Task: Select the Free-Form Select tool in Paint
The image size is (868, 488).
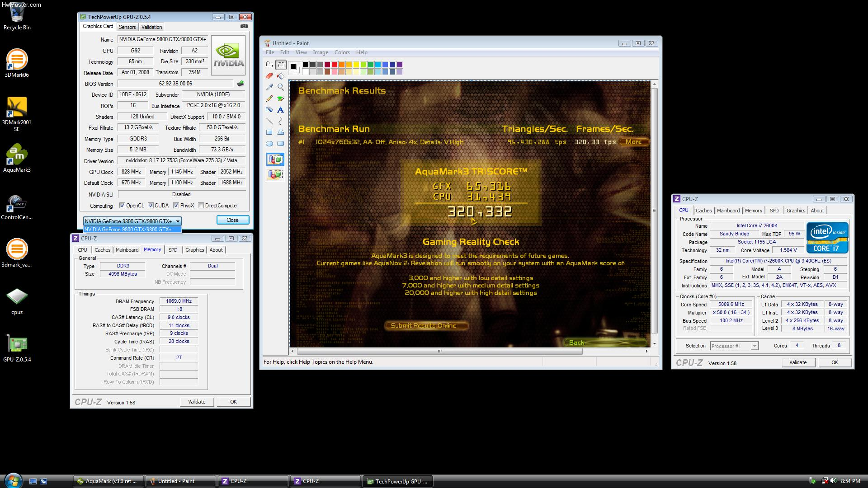Action: [x=269, y=65]
